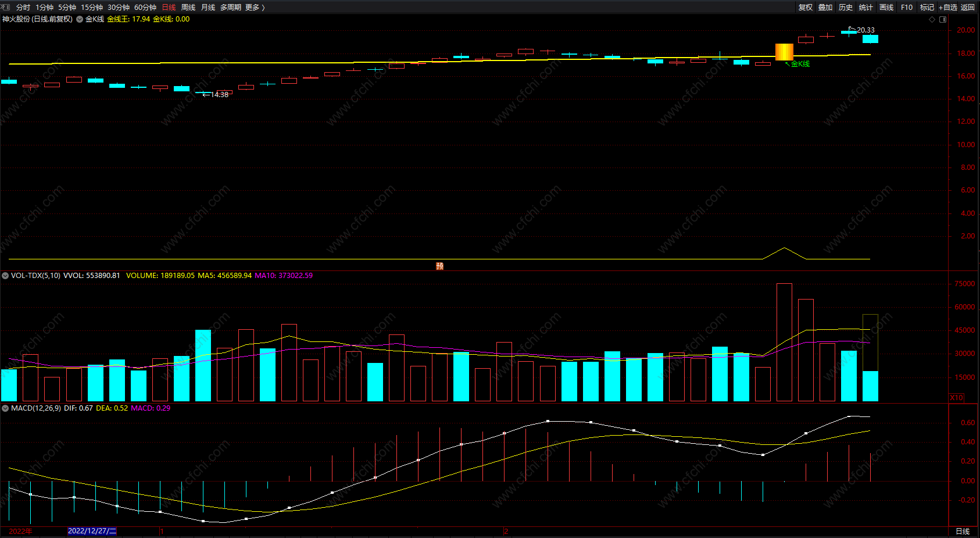980x538 pixels.
Task: Toggle the 复权 price adjustment button
Action: pos(806,7)
